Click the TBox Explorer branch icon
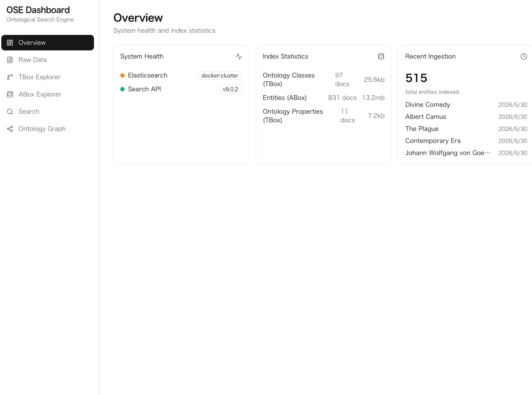This screenshot has height=395, width=532. pyautogui.click(x=10, y=77)
